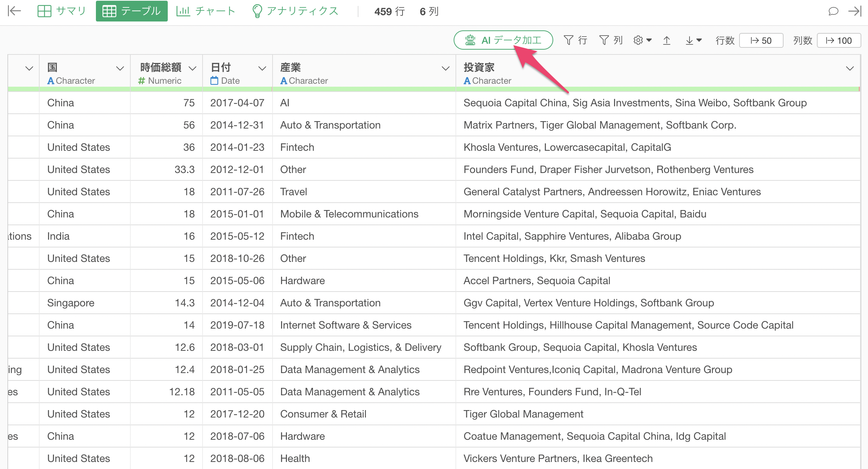Select cell with value 14.3
This screenshot has height=469, width=868.
click(x=166, y=303)
